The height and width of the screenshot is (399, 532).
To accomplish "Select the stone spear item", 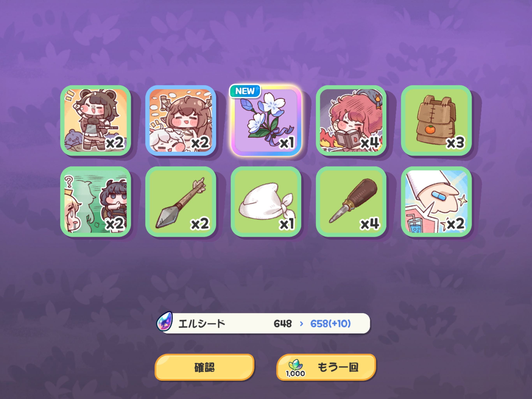I will 181,202.
